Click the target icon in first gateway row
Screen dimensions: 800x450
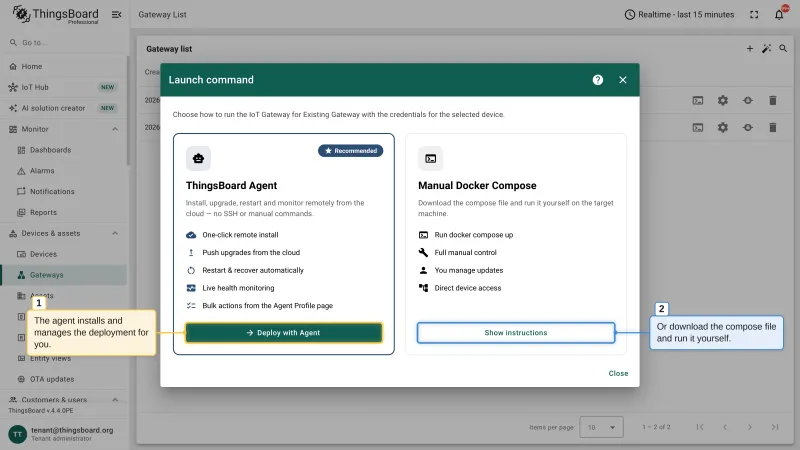[x=747, y=101]
